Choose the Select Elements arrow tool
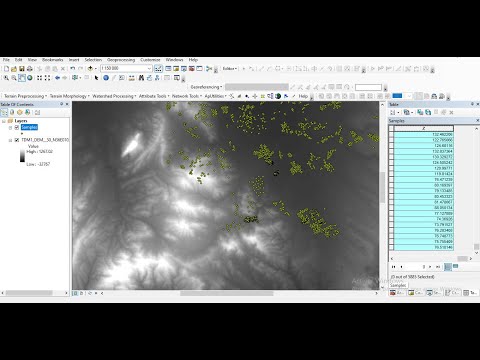Image resolution: width=480 pixels, height=360 pixels. pyautogui.click(x=96, y=78)
